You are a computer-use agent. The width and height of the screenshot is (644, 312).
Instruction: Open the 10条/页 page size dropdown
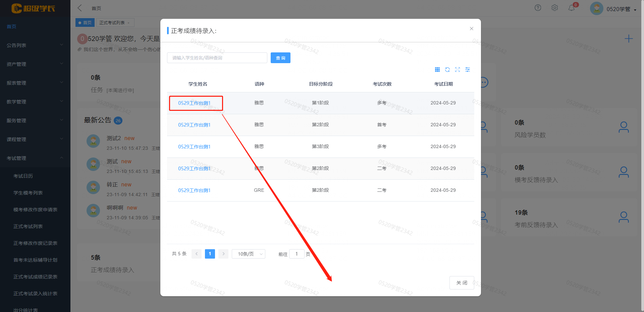(248, 254)
